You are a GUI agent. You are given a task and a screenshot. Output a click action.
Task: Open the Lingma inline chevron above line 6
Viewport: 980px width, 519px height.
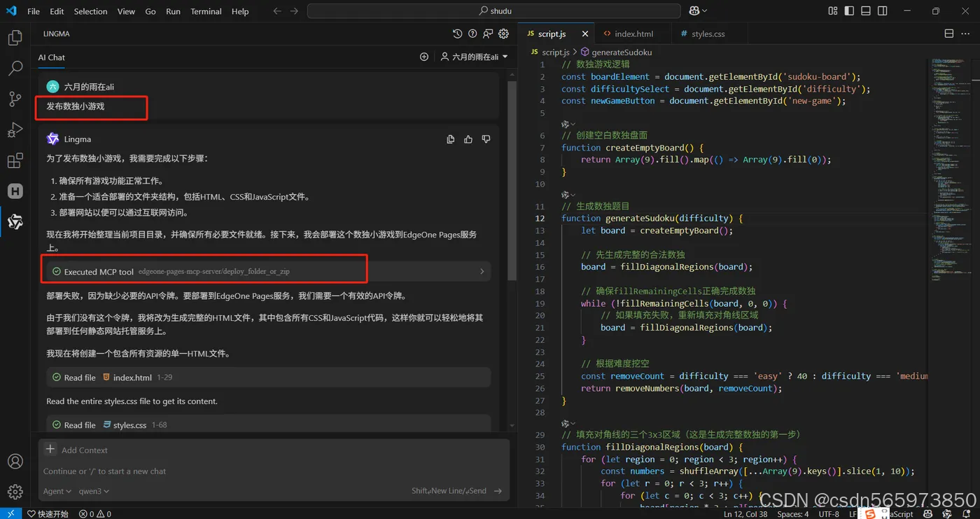pyautogui.click(x=568, y=124)
